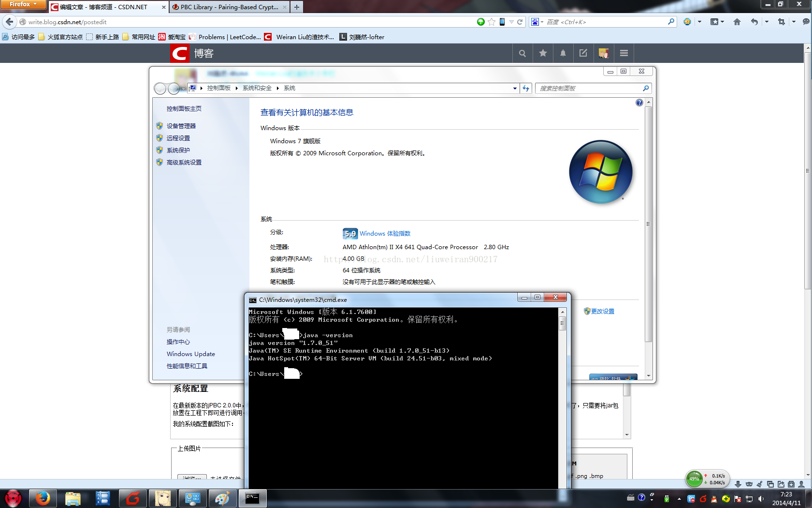Reload the page in Firefox
812x508 pixels.
point(520,22)
